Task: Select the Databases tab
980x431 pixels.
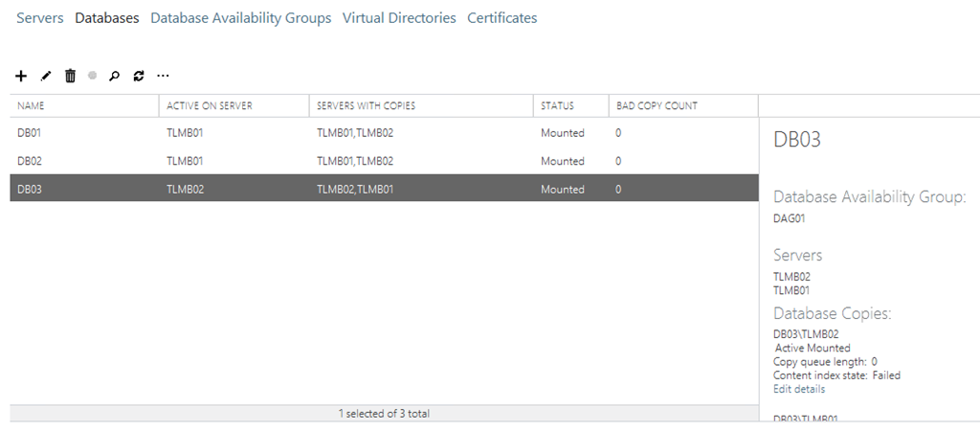Action: pyautogui.click(x=107, y=18)
